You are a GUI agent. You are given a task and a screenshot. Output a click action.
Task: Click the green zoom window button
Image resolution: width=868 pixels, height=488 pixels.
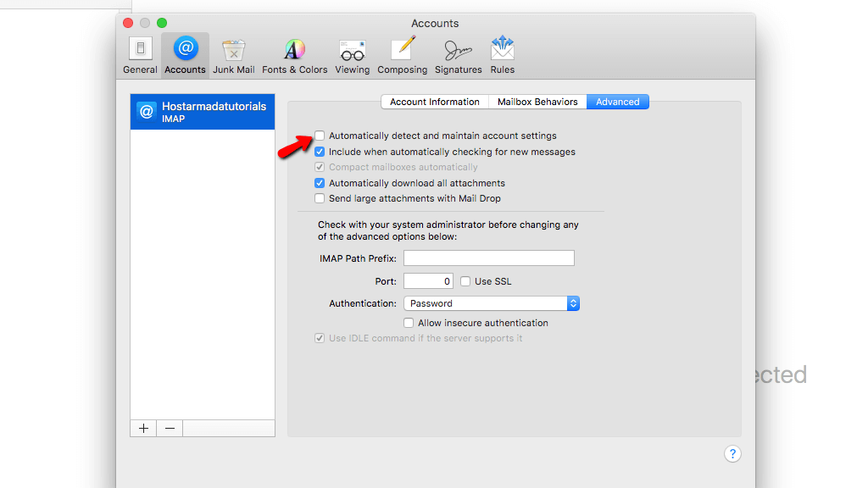click(162, 23)
